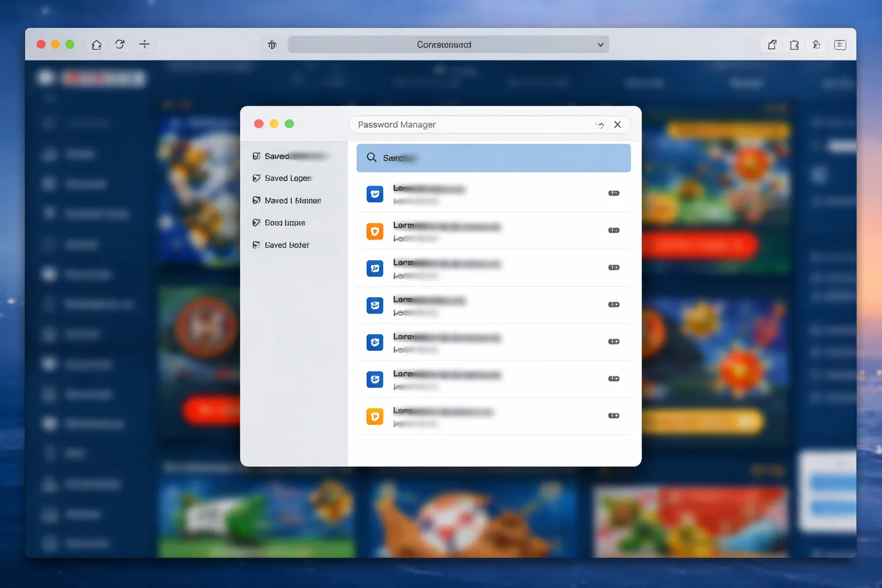882x588 pixels.
Task: Click the blue app icon in the fourth password row
Action: click(x=375, y=305)
